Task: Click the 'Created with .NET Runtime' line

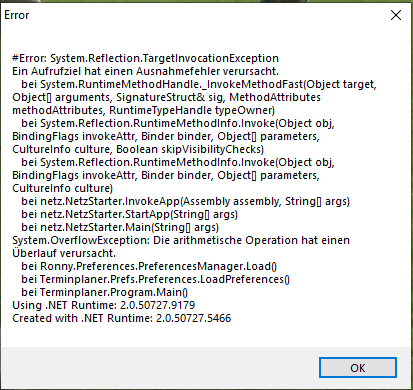Action: coord(122,318)
